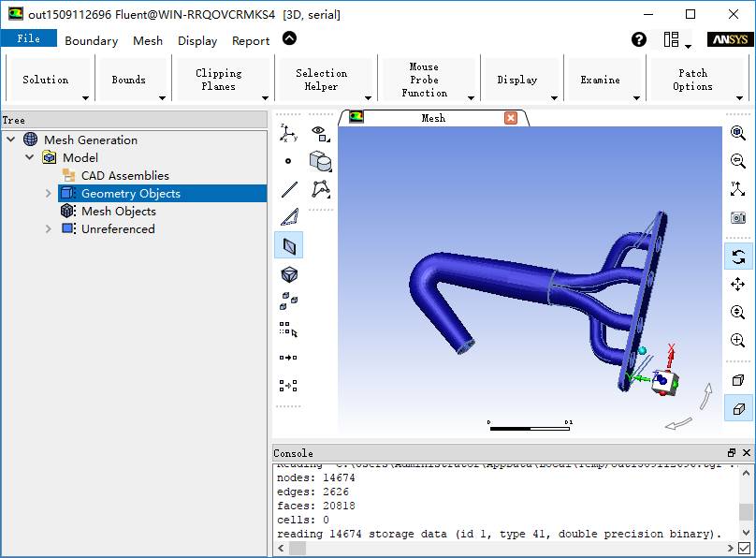The width and height of the screenshot is (756, 558).
Task: Select CAD Assemblies in the tree
Action: 124,176
